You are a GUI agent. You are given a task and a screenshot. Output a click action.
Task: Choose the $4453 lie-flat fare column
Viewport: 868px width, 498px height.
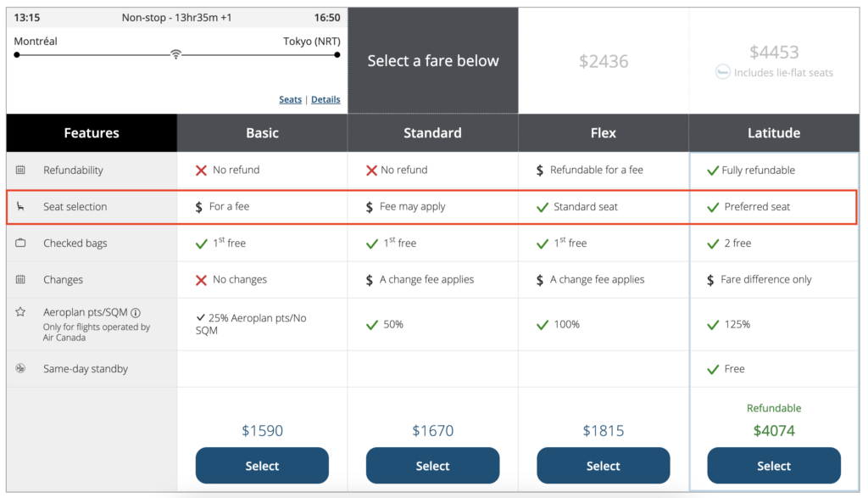773,59
